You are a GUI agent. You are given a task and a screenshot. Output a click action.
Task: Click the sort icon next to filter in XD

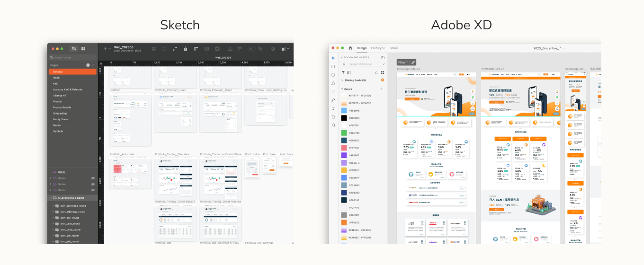point(349,72)
